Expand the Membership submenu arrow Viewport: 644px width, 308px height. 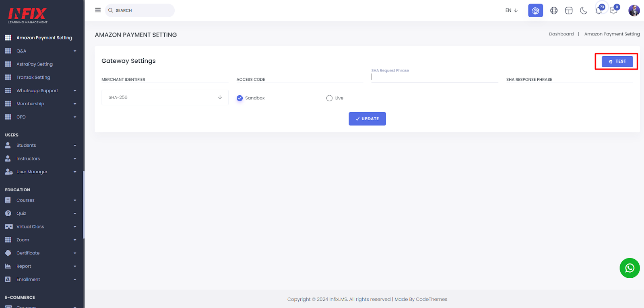point(75,104)
